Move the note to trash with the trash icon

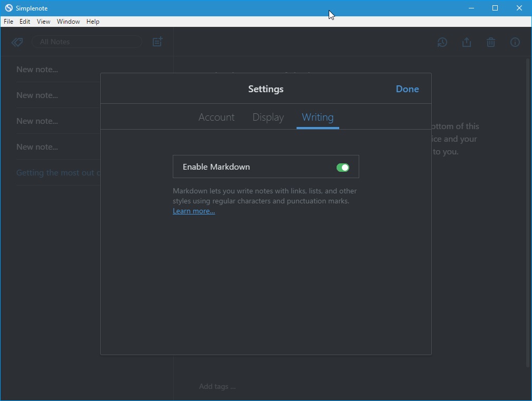tap(490, 42)
